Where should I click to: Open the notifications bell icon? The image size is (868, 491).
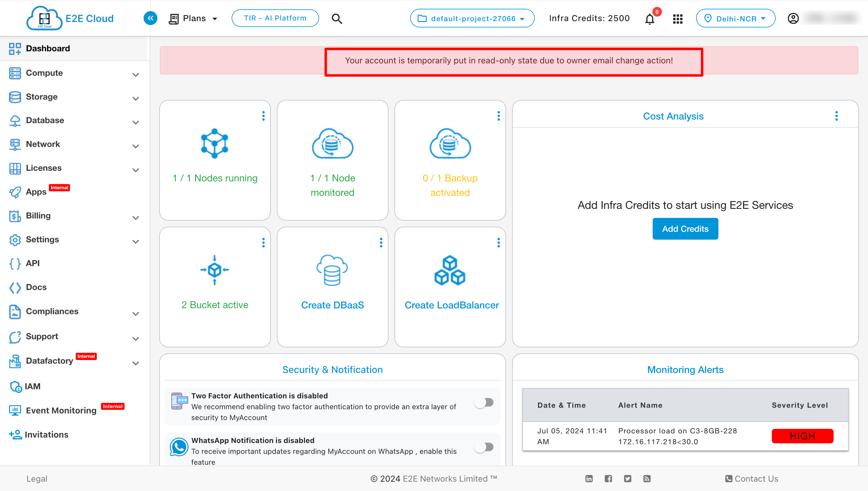(650, 19)
